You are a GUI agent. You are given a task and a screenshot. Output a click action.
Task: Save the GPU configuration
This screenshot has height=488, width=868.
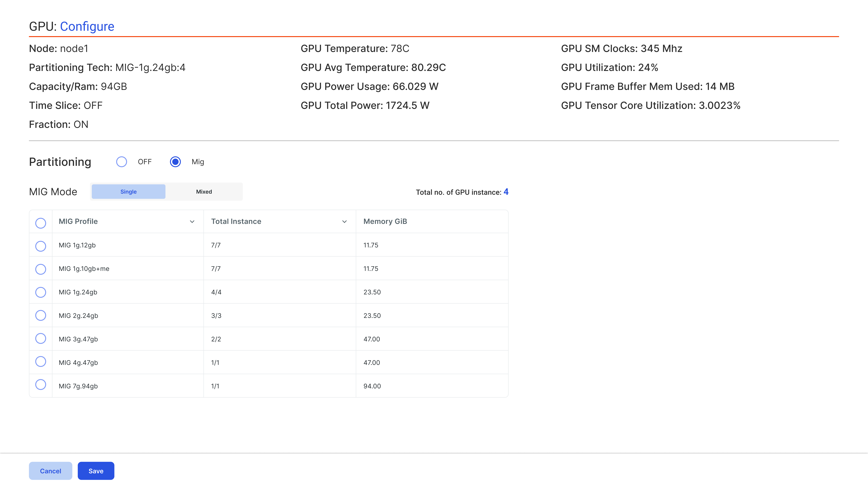coord(96,471)
